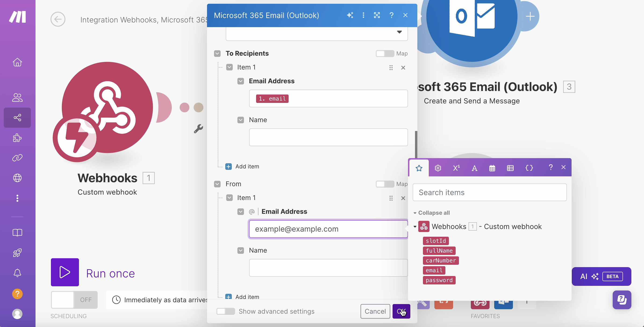Open Notifications bell icon
The image size is (644, 327).
tap(17, 273)
